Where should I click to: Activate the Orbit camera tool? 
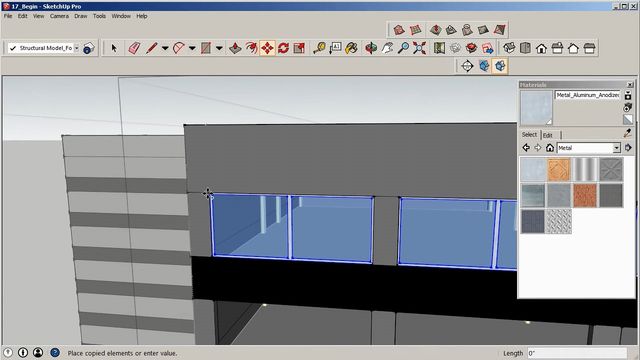[371, 48]
